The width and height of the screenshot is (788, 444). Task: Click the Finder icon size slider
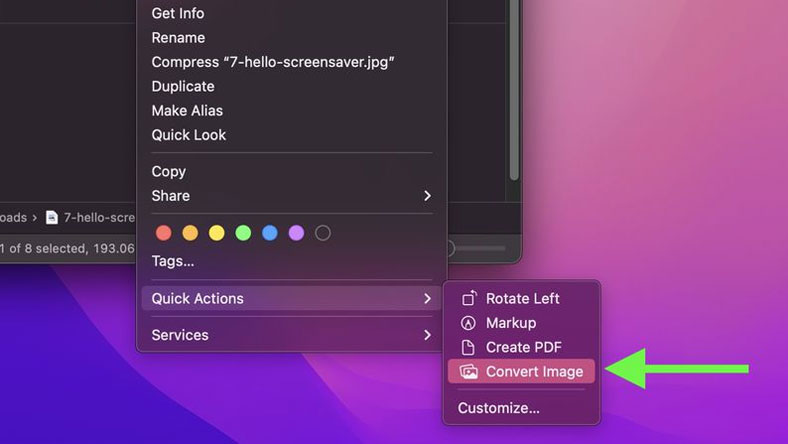tap(476, 248)
